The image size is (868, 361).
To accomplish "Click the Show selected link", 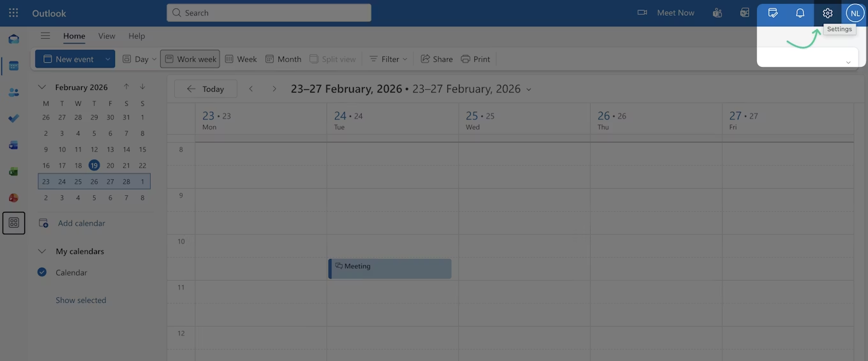I will pyautogui.click(x=81, y=300).
